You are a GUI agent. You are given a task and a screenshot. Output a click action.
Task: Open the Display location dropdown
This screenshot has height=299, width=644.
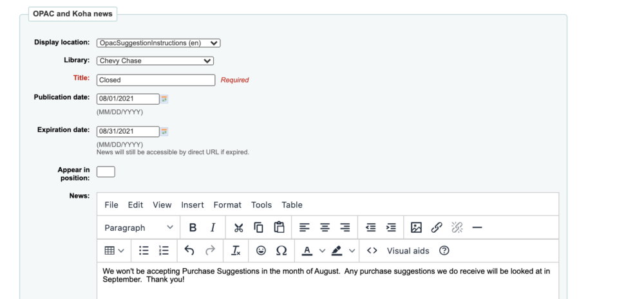[158, 43]
